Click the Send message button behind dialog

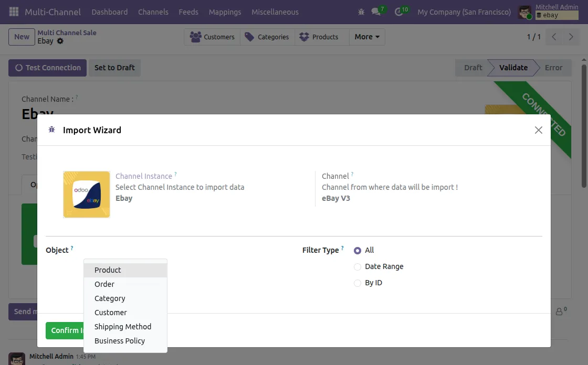point(23,312)
